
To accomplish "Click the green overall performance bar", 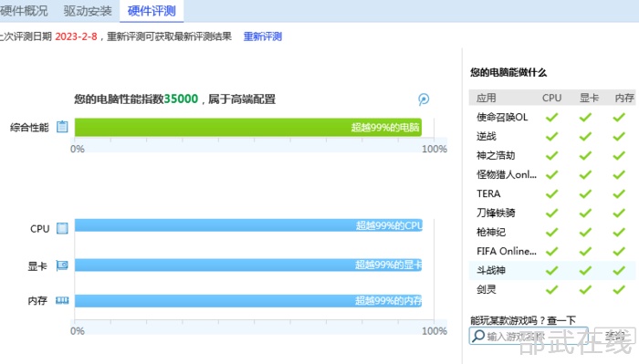I will click(x=248, y=128).
